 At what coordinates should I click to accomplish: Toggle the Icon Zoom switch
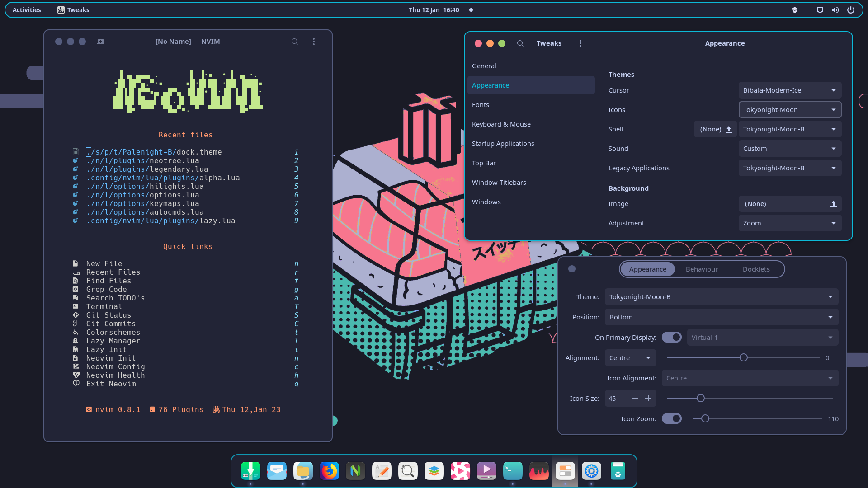tap(672, 418)
